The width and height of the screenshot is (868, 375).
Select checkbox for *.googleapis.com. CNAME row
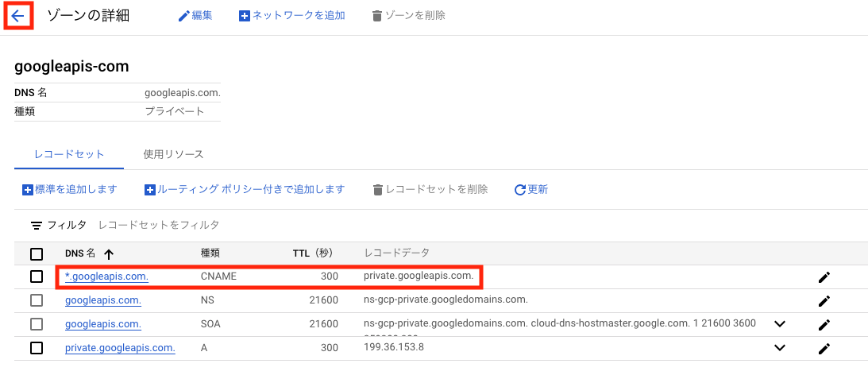click(37, 276)
